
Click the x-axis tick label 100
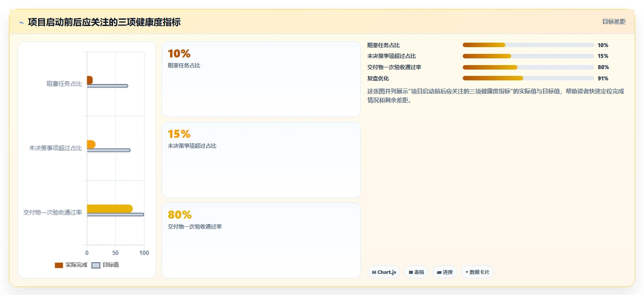(144, 253)
